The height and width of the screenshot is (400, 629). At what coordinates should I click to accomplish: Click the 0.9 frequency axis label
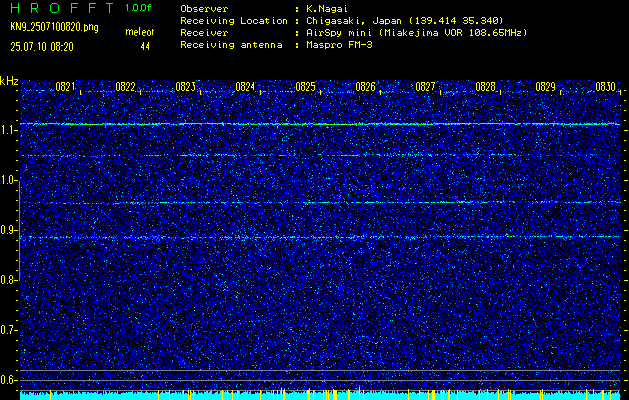tap(8, 230)
